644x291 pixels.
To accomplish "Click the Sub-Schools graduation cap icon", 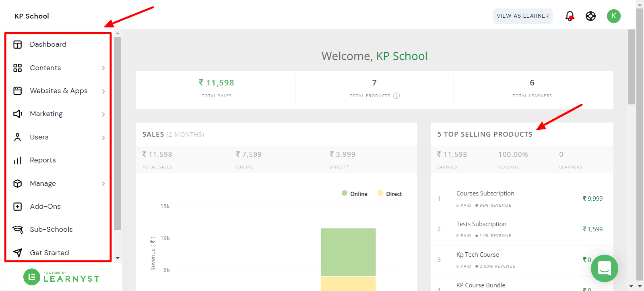I will 18,230.
